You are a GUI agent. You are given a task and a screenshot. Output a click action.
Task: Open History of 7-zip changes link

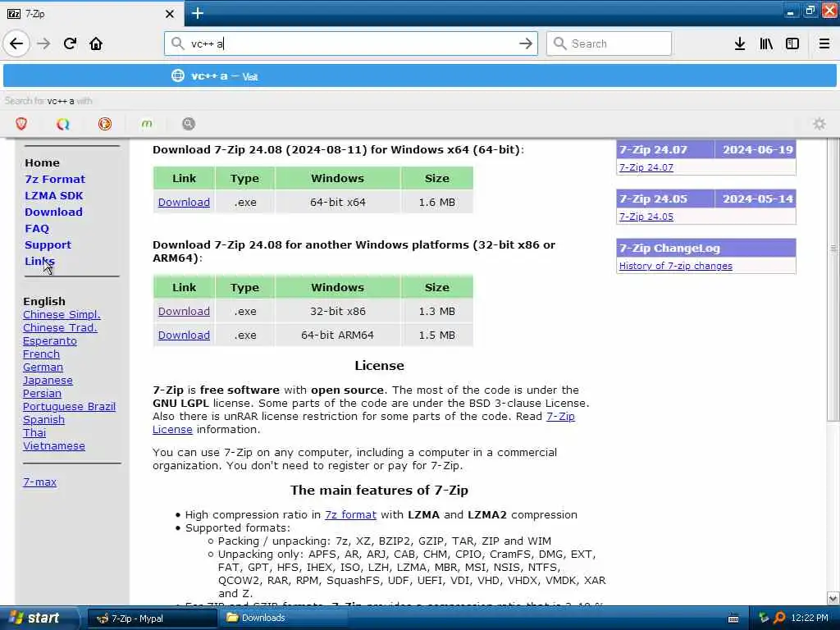pos(676,266)
